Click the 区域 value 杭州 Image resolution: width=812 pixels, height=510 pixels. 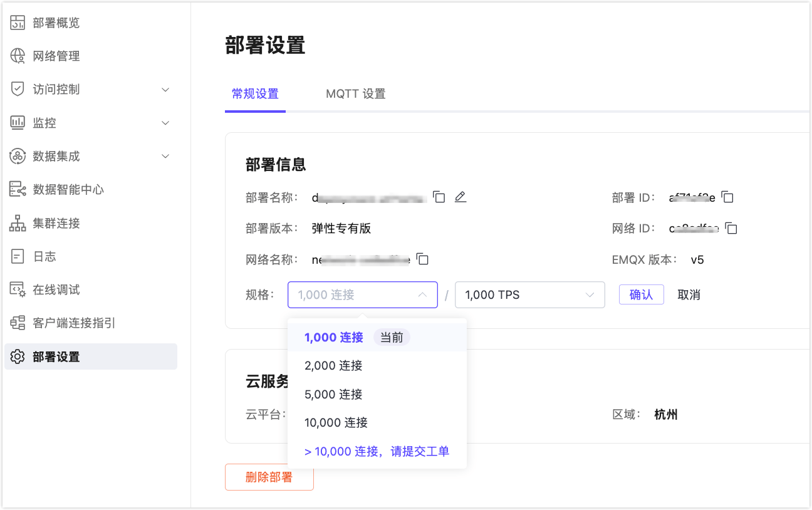(x=666, y=415)
